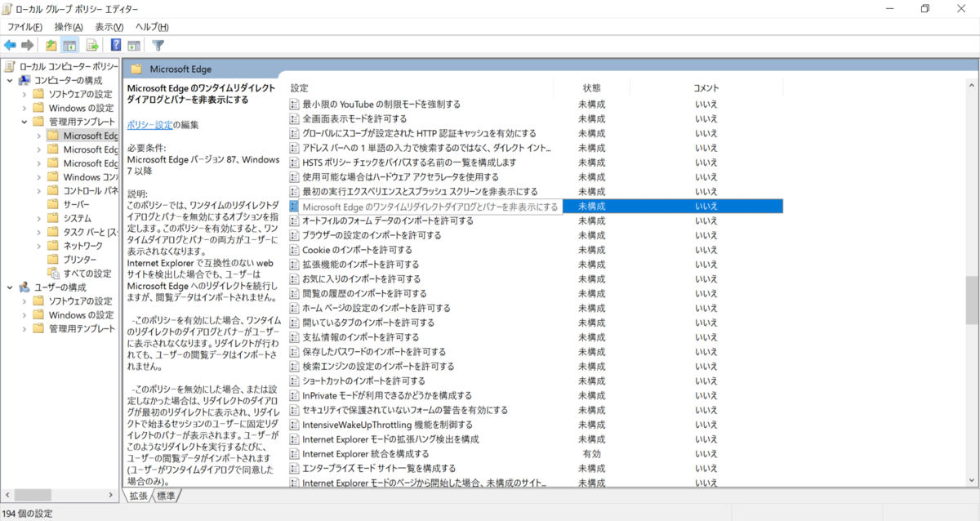The image size is (980, 521).
Task: Click the Back arrow toolbar icon
Action: tap(11, 45)
